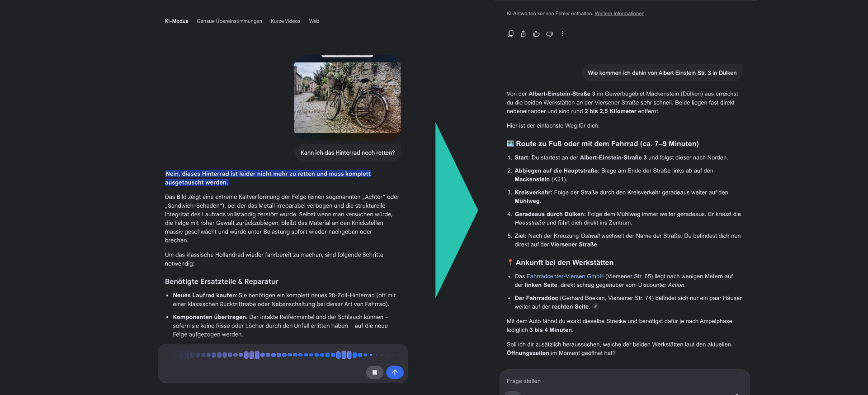Screen dimensions: 868x395
Task: Click the 'Kann ich das Hinterrad noch retten?' message
Action: pyautogui.click(x=348, y=153)
